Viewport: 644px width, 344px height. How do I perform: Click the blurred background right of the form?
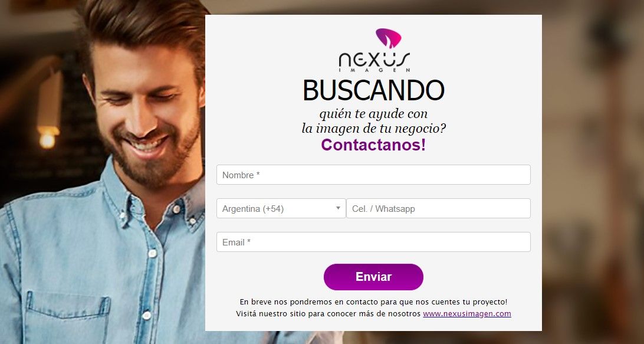(x=593, y=173)
